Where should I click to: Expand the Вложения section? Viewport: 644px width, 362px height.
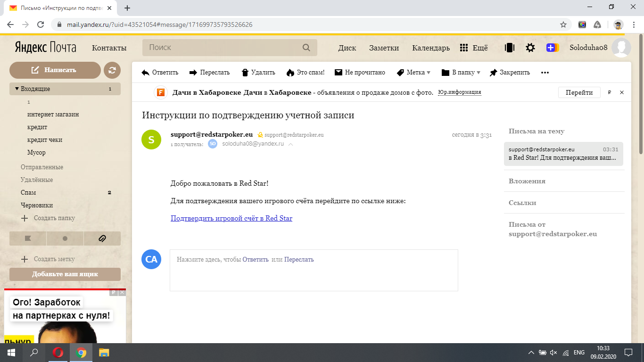pyautogui.click(x=527, y=181)
